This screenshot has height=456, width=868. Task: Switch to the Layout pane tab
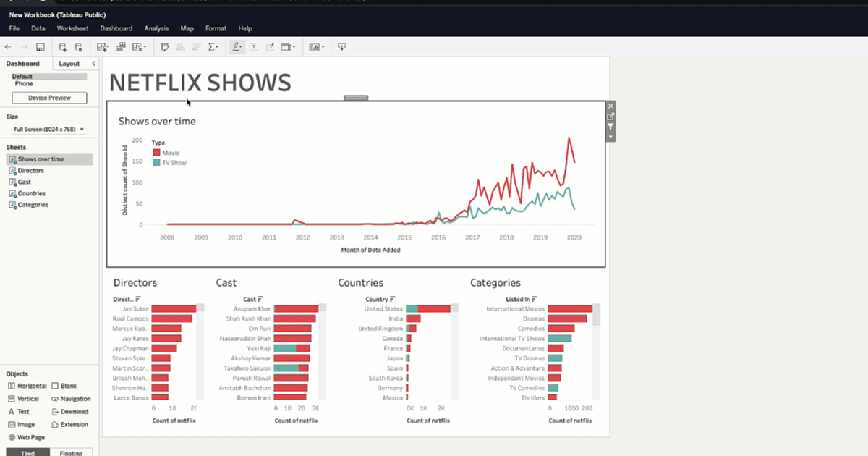tap(69, 64)
